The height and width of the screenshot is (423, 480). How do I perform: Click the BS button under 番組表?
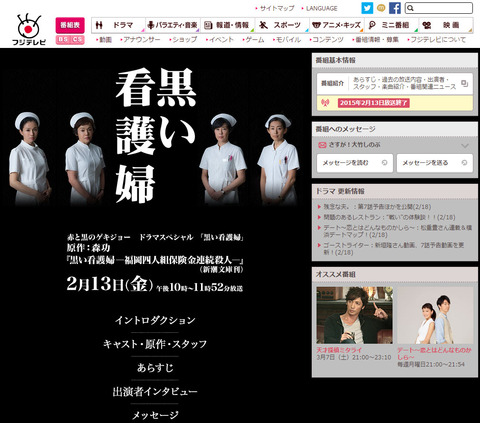pos(63,39)
